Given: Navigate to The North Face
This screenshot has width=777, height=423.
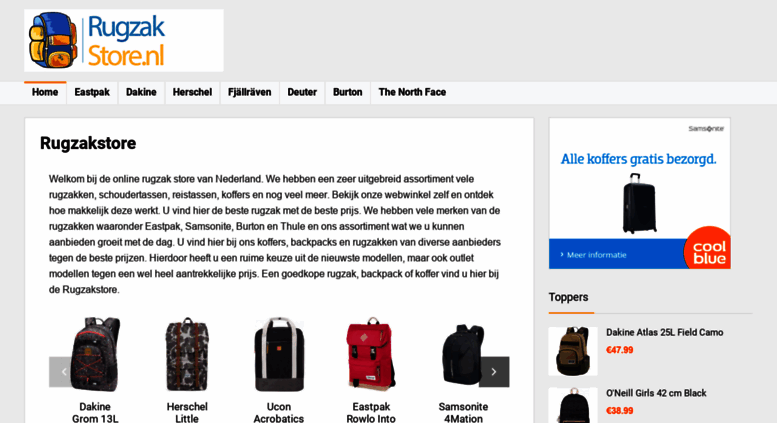Looking at the screenshot, I should [412, 93].
